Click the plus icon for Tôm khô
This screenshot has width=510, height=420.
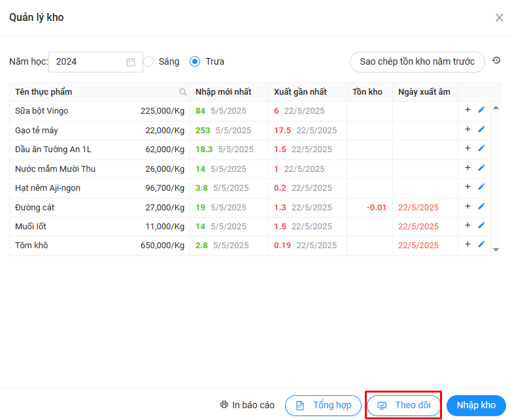coord(467,244)
